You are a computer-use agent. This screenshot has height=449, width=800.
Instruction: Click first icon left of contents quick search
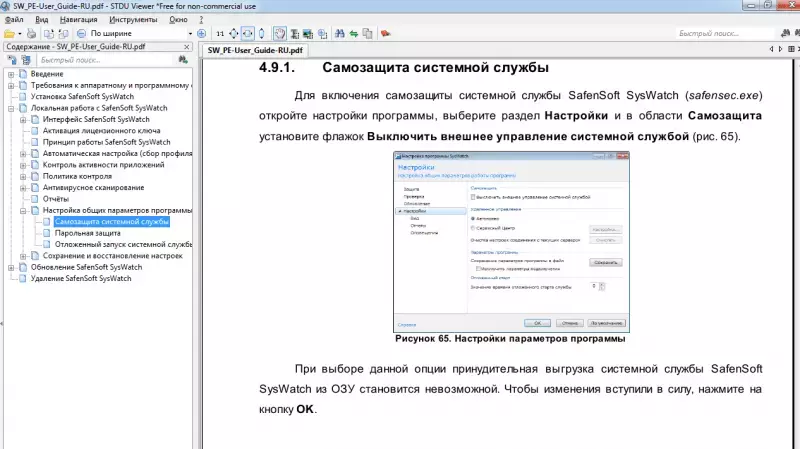click(x=12, y=60)
